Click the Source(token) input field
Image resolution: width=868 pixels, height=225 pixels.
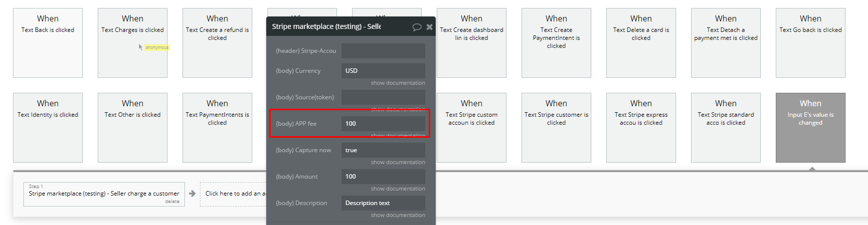[x=383, y=97]
